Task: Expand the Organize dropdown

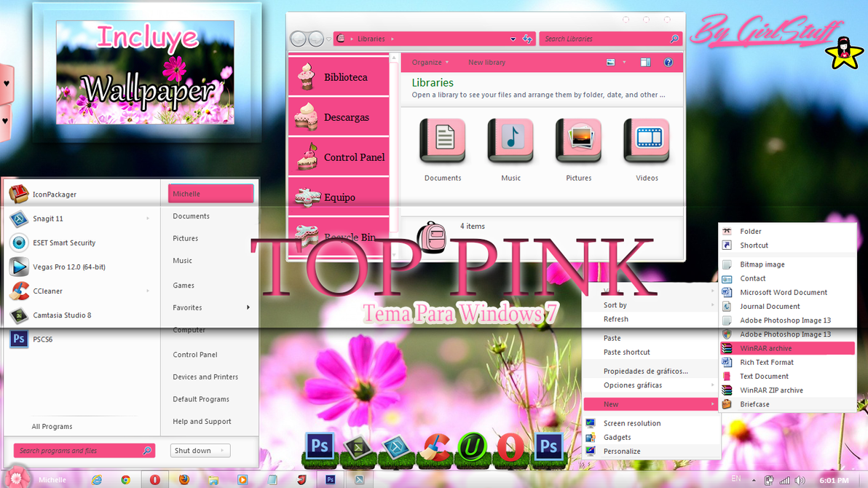Action: click(x=430, y=62)
